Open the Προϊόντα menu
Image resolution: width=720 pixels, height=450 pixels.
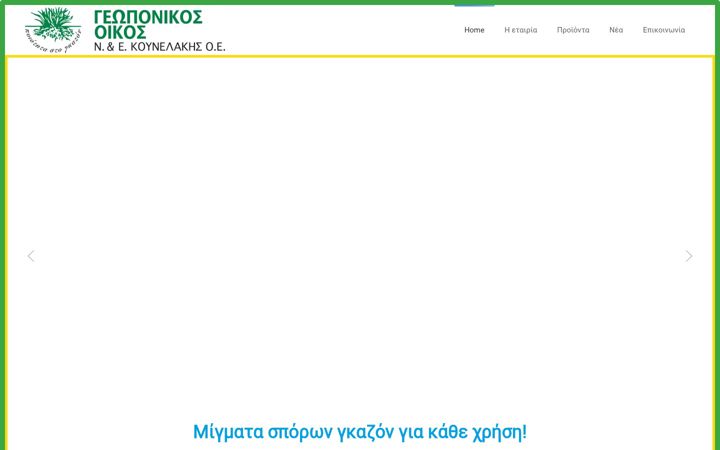pyautogui.click(x=573, y=30)
